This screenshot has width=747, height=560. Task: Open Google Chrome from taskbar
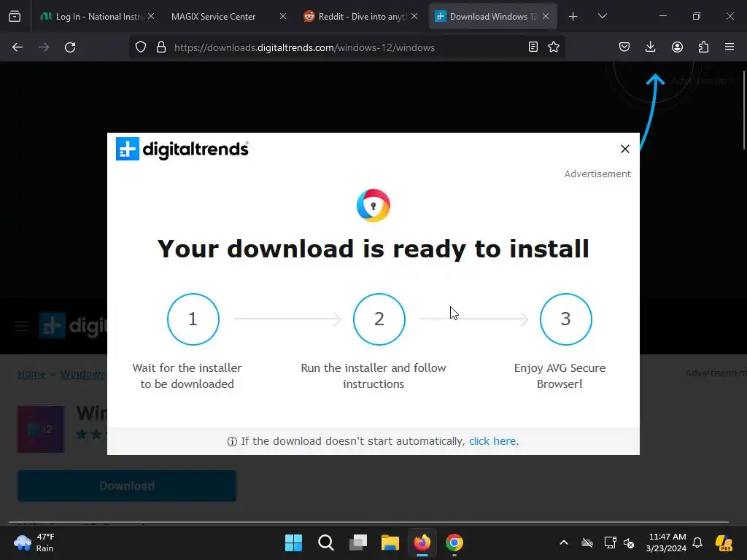tap(454, 542)
